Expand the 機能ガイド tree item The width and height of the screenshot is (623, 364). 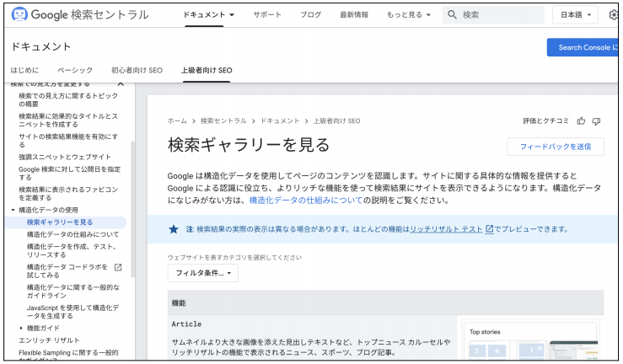[x=21, y=329]
